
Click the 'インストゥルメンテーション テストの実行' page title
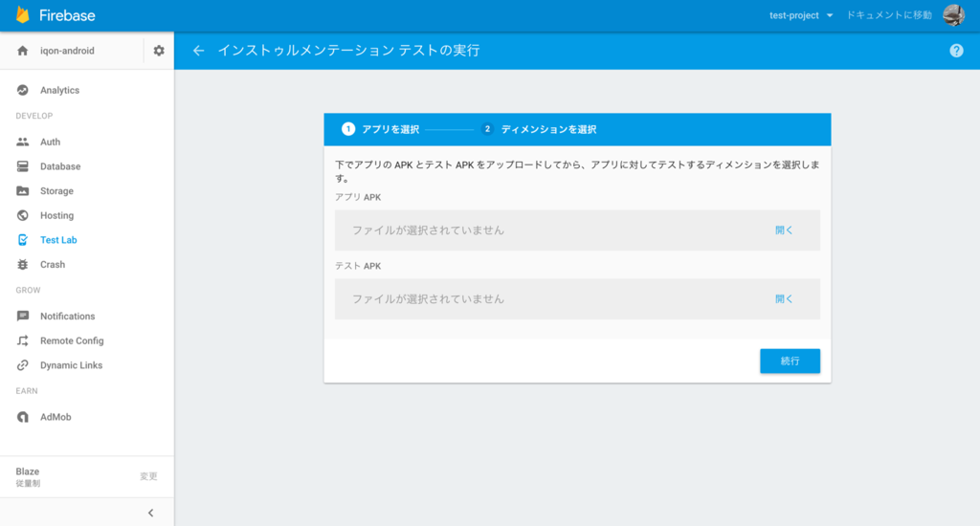pos(348,51)
